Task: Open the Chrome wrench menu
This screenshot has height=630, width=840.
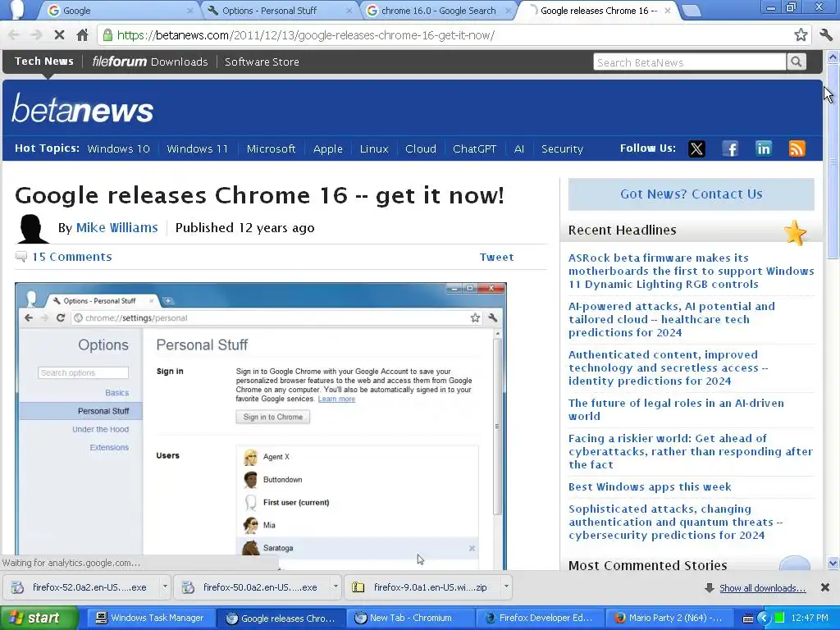Action: 825,35
